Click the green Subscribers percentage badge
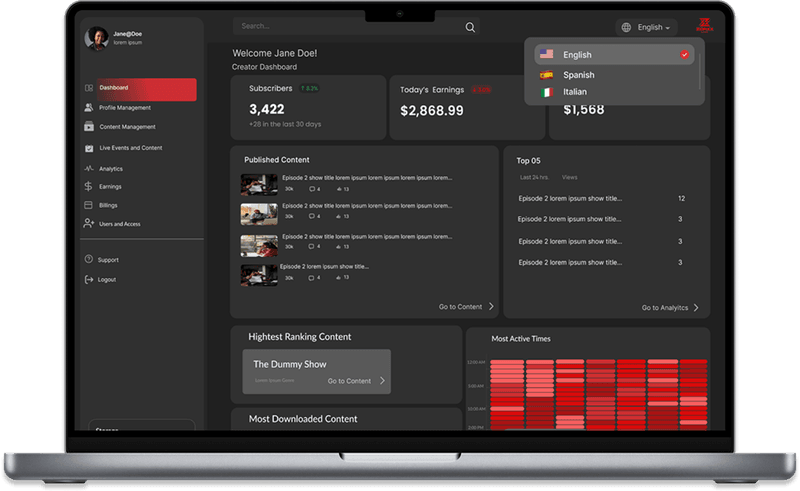800x491 pixels. pyautogui.click(x=309, y=88)
